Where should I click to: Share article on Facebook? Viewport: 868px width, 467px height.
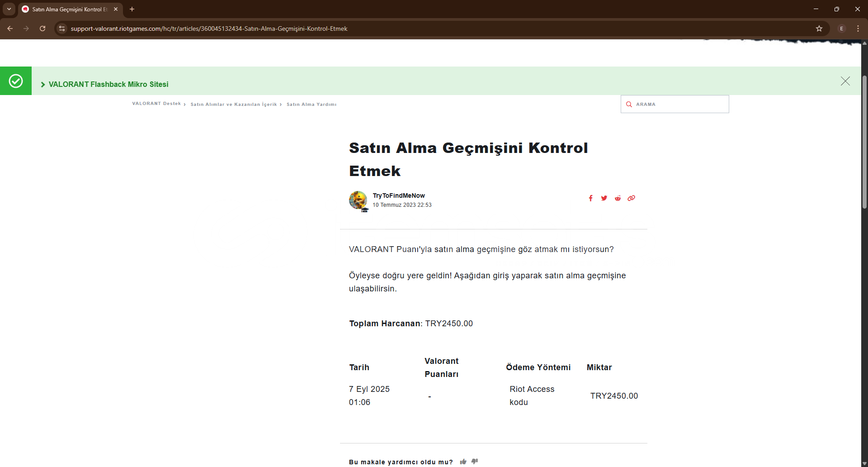point(590,198)
